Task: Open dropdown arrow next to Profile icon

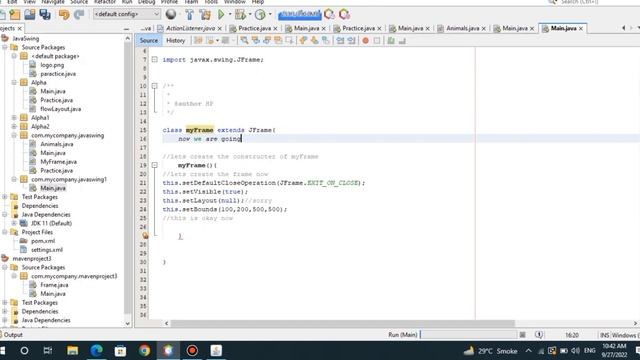Action: pyautogui.click(x=270, y=15)
